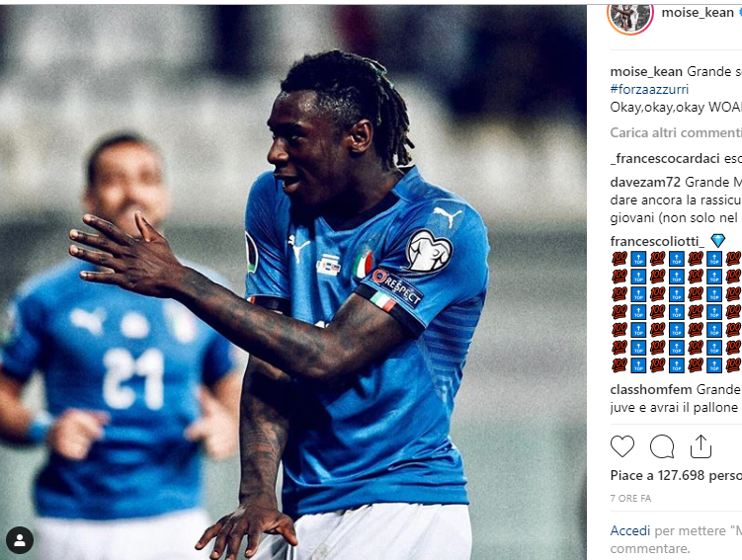
Task: Open the moise_kean username in the header
Action: 697,12
